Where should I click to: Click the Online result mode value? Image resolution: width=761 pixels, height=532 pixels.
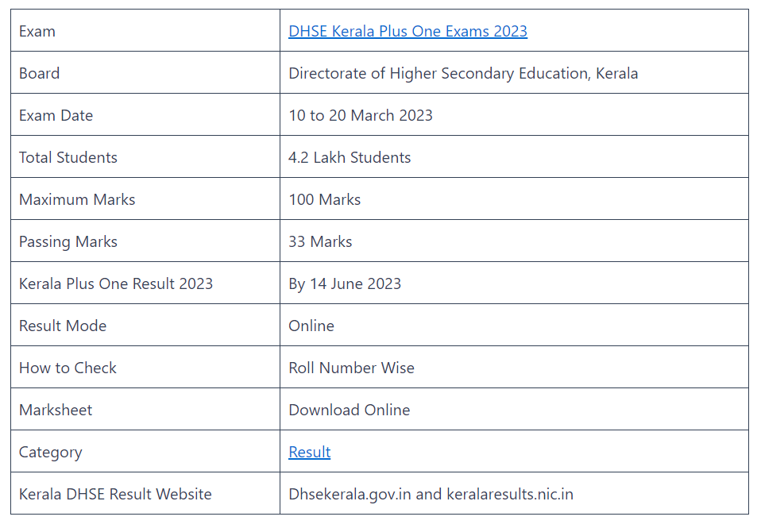311,326
